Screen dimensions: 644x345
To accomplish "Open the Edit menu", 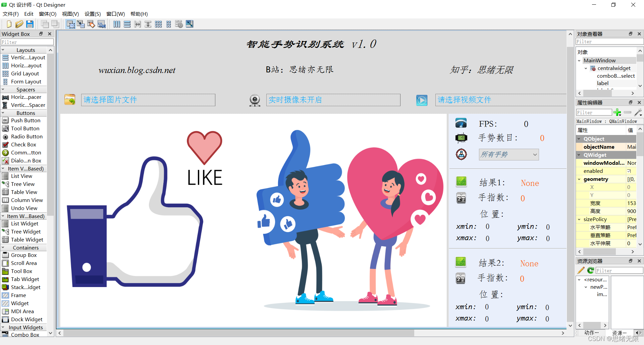I will (x=29, y=14).
